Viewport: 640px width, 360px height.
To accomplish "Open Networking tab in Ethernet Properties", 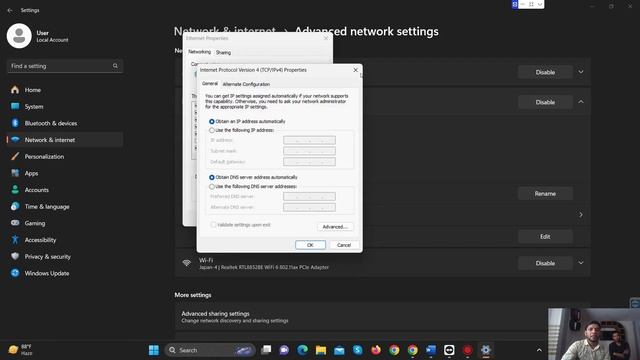I will coord(199,52).
